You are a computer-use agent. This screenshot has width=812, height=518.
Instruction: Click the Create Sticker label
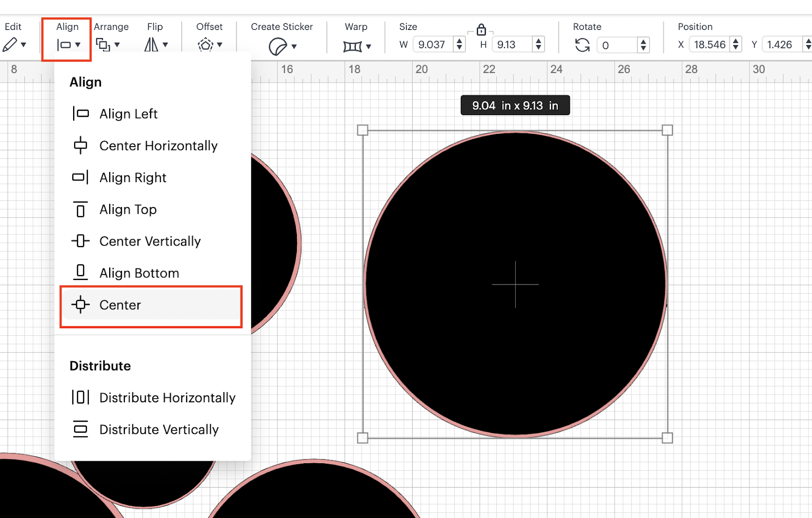(282, 27)
